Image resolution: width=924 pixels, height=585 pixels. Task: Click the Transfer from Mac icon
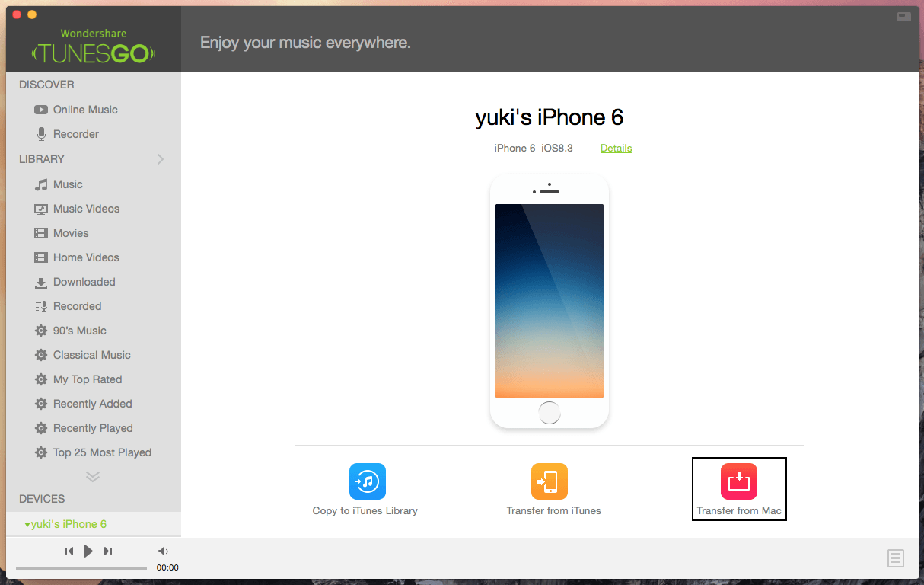(x=738, y=481)
